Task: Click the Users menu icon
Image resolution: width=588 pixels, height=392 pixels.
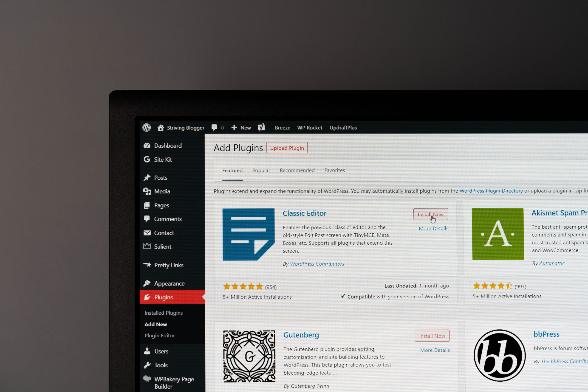Action: pyautogui.click(x=147, y=350)
